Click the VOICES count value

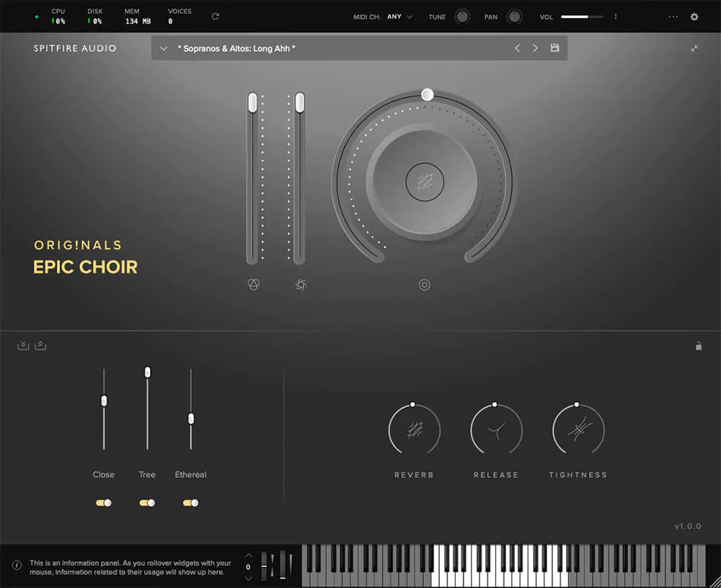[171, 21]
